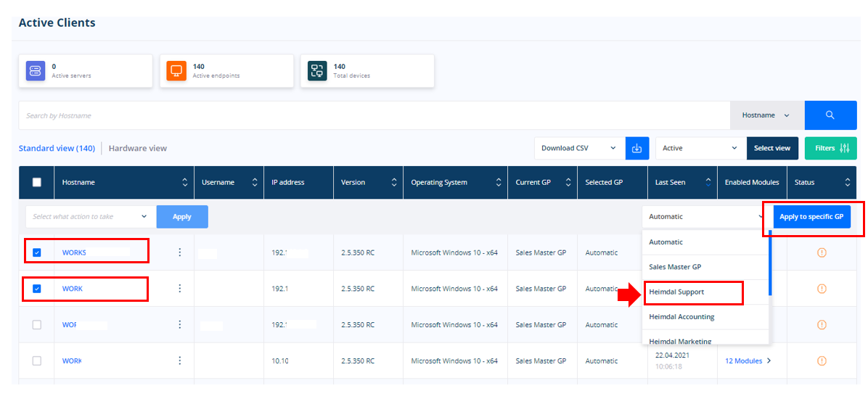Choose Heimdal Accounting option
Viewport: 868px width, 399px height.
pyautogui.click(x=704, y=316)
